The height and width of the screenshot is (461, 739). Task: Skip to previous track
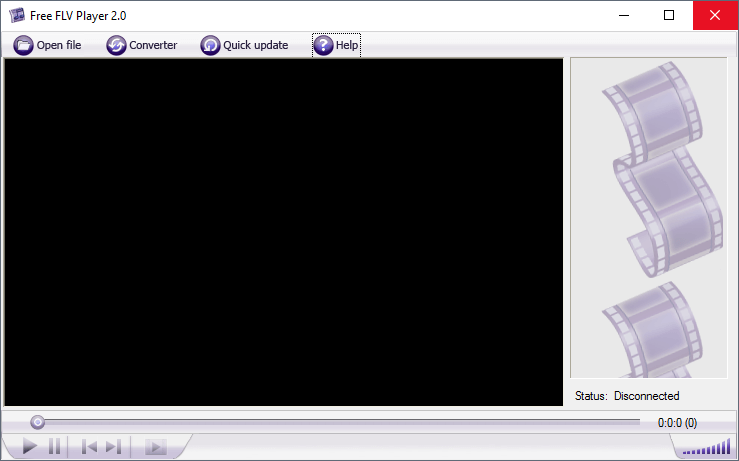coord(89,446)
